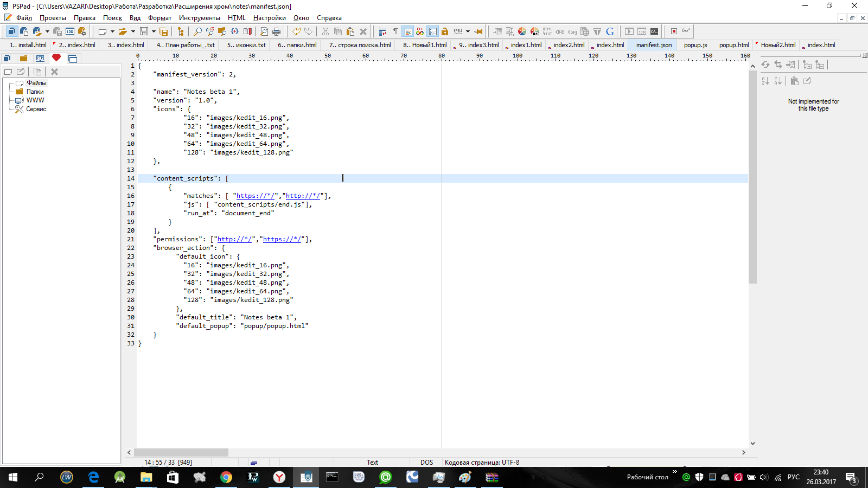The height and width of the screenshot is (488, 868).
Task: Click the https://*/ link on line 16
Action: (256, 196)
